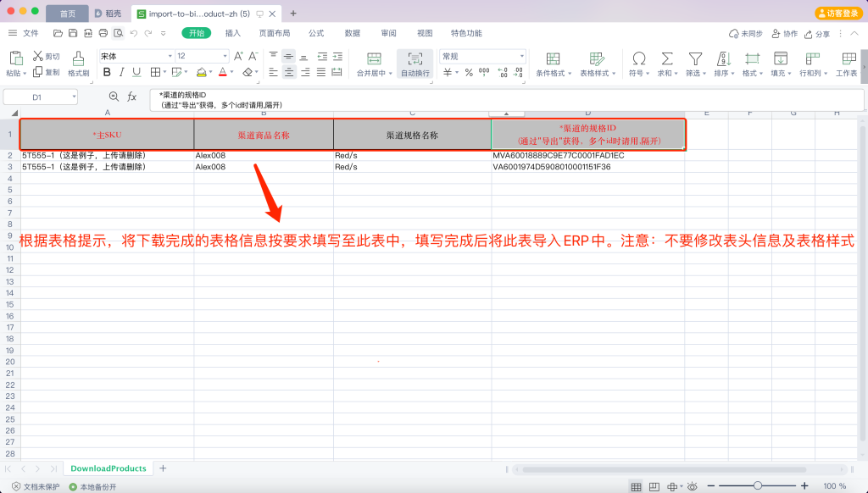Click the Filter (筛选) funnel icon
Screen dimensions: 868x493
click(695, 58)
